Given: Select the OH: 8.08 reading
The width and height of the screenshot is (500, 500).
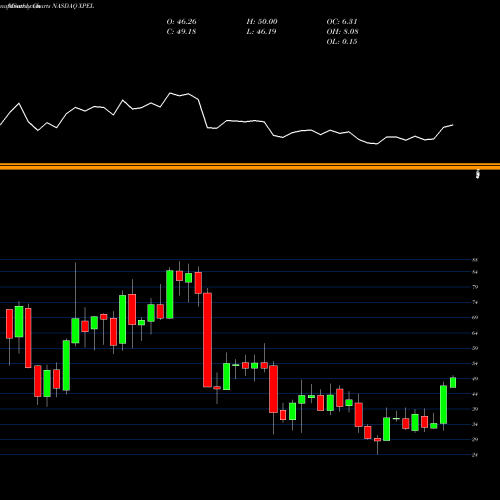Looking at the screenshot, I should (x=342, y=32).
